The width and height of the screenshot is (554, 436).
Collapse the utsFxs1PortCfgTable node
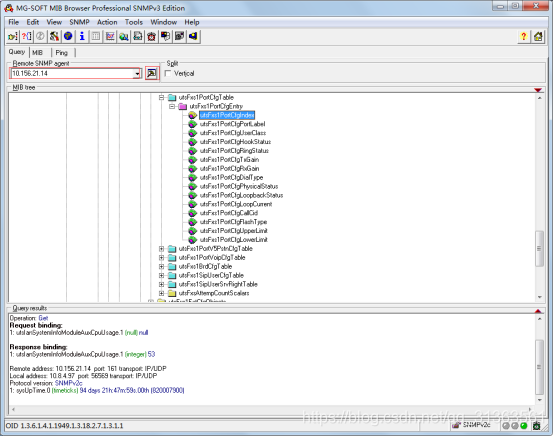point(161,97)
